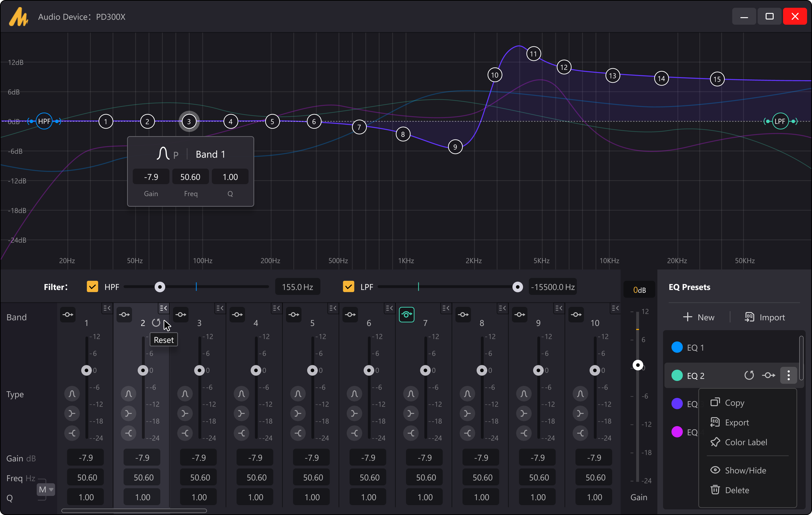Collapse the band 8 column expander
The width and height of the screenshot is (812, 515).
pyautogui.click(x=502, y=308)
